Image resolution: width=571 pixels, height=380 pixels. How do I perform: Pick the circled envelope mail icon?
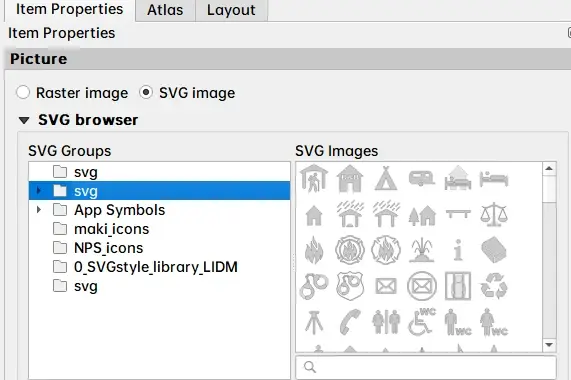click(422, 286)
